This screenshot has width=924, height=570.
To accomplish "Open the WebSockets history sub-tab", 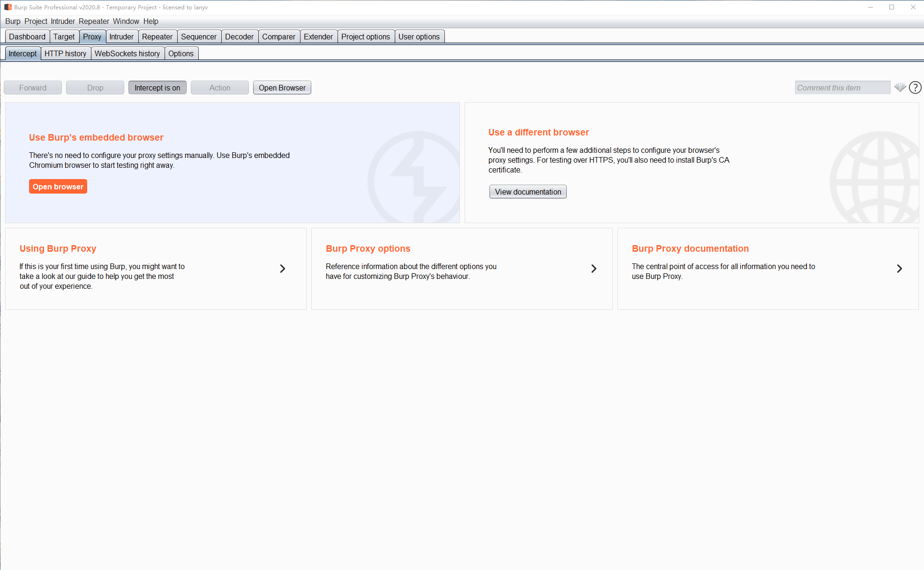I will (128, 53).
